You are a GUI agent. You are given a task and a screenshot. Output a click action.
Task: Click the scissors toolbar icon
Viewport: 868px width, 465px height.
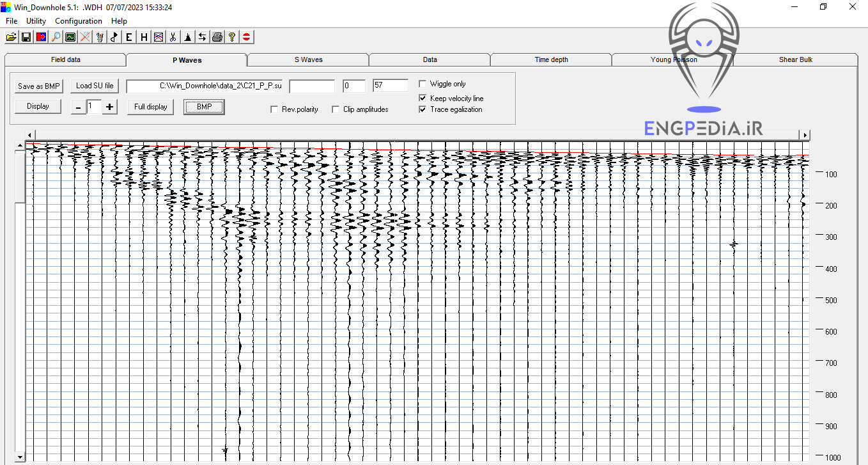(x=173, y=37)
